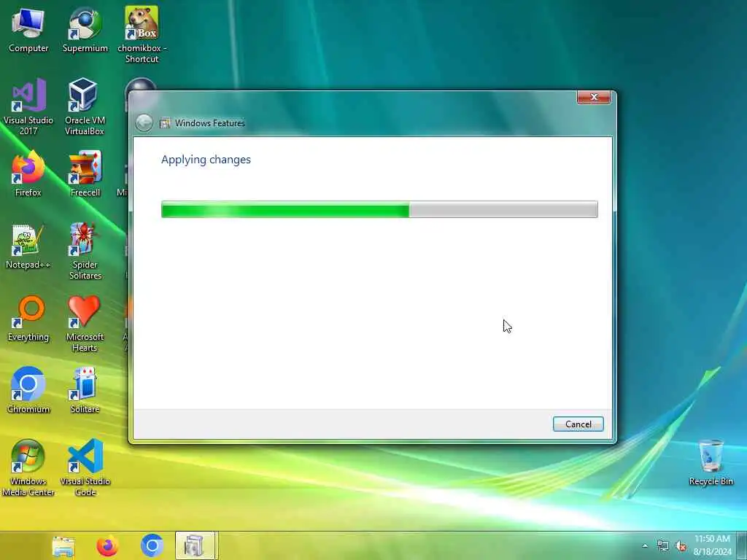Open the muted volume tray icon
Viewport: 747px width, 560px height.
coord(681,545)
